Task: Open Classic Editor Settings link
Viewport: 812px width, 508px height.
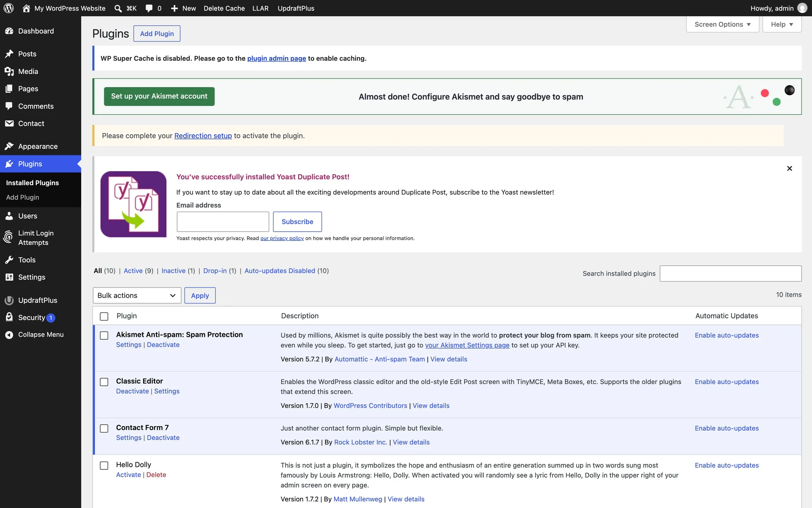Action: [x=167, y=391]
